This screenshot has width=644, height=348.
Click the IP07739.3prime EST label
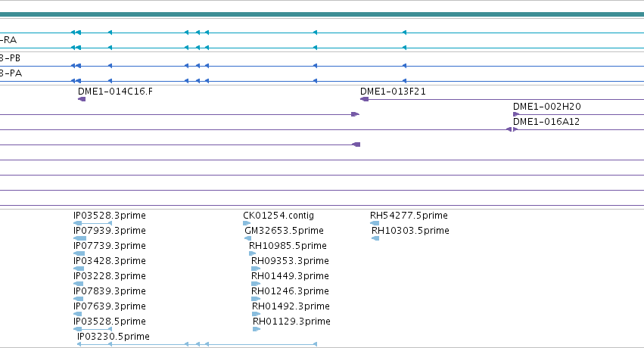[x=110, y=246]
